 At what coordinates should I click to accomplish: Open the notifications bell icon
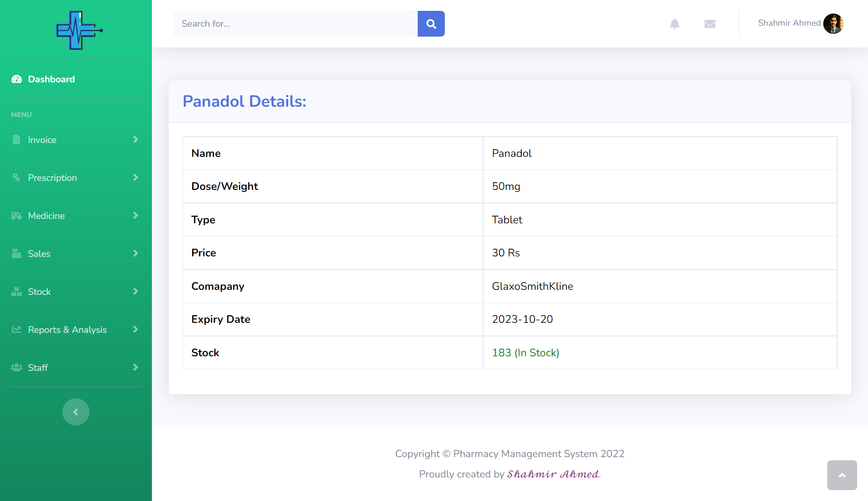click(x=675, y=24)
